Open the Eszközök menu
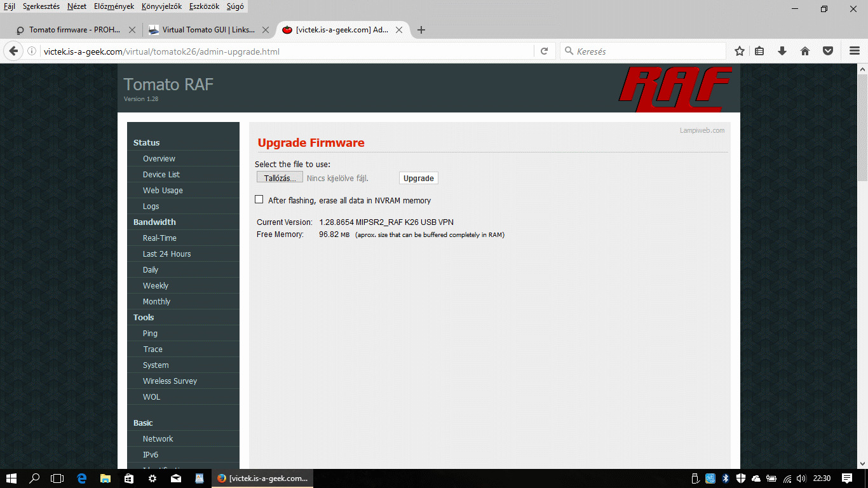 (205, 6)
